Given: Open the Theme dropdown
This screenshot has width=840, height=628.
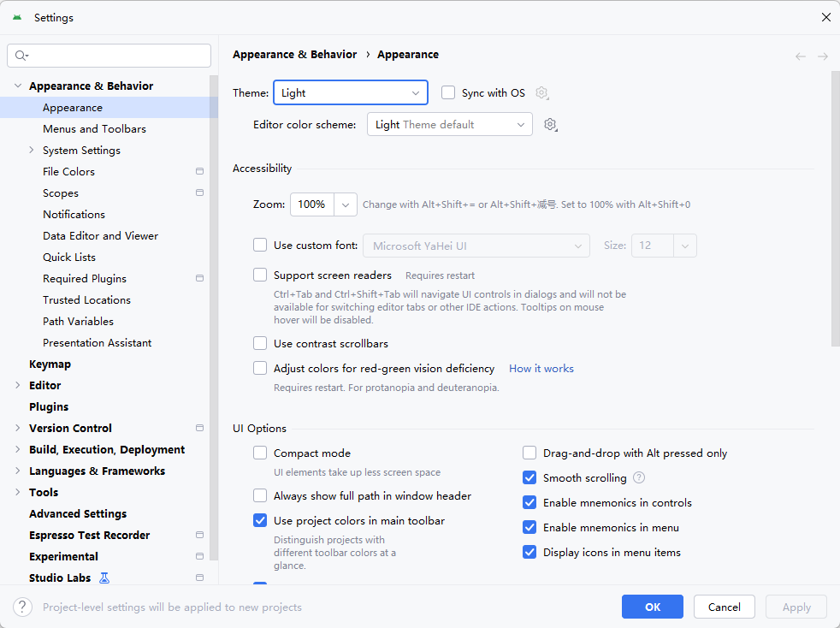Looking at the screenshot, I should click(x=350, y=92).
